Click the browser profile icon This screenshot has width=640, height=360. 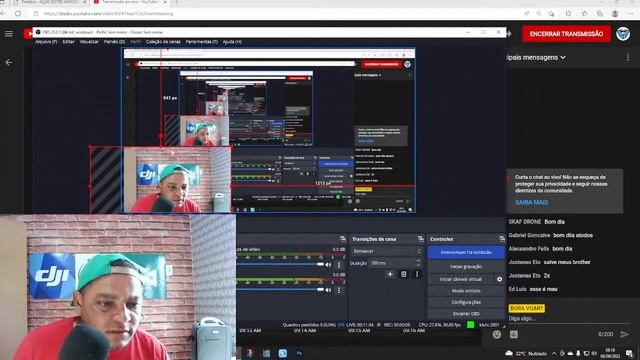point(615,13)
